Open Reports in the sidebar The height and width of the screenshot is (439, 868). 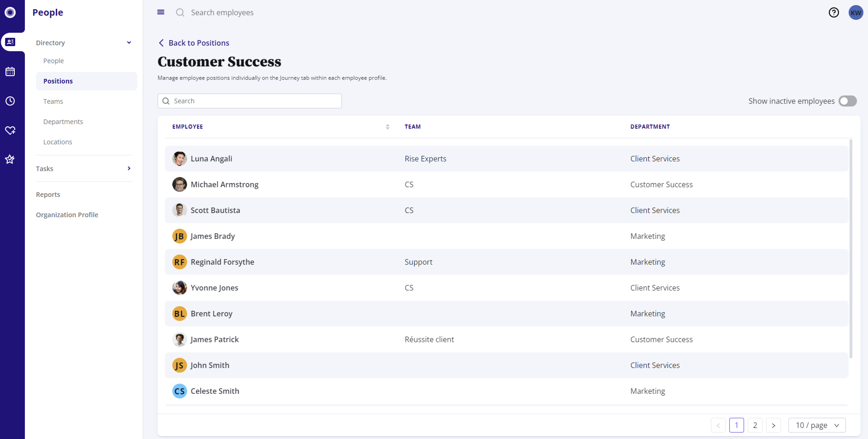point(48,194)
